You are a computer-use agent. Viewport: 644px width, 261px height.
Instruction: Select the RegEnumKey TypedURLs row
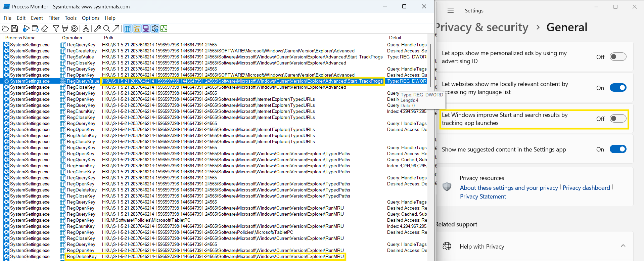(x=215, y=111)
